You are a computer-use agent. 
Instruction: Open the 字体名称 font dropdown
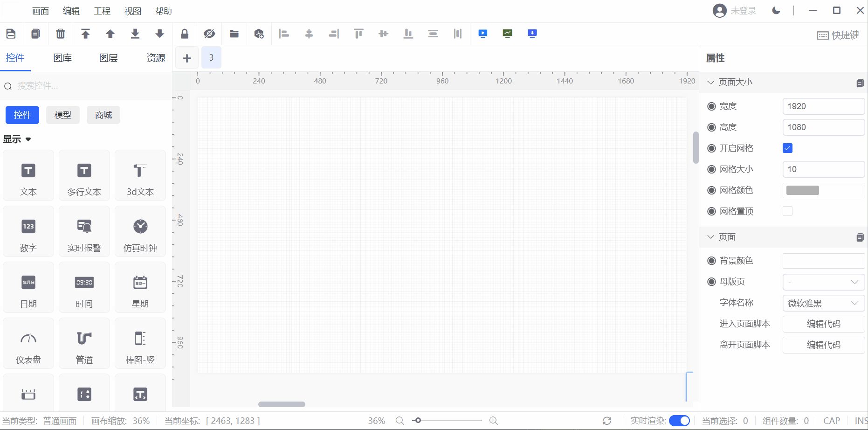(823, 303)
